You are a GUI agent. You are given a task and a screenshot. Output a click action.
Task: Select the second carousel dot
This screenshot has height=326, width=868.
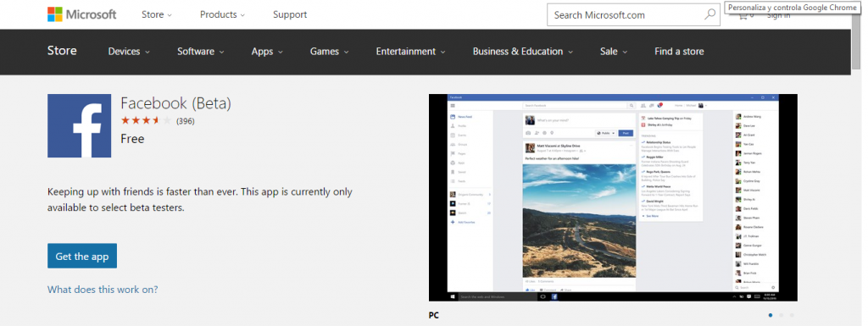[781, 316]
